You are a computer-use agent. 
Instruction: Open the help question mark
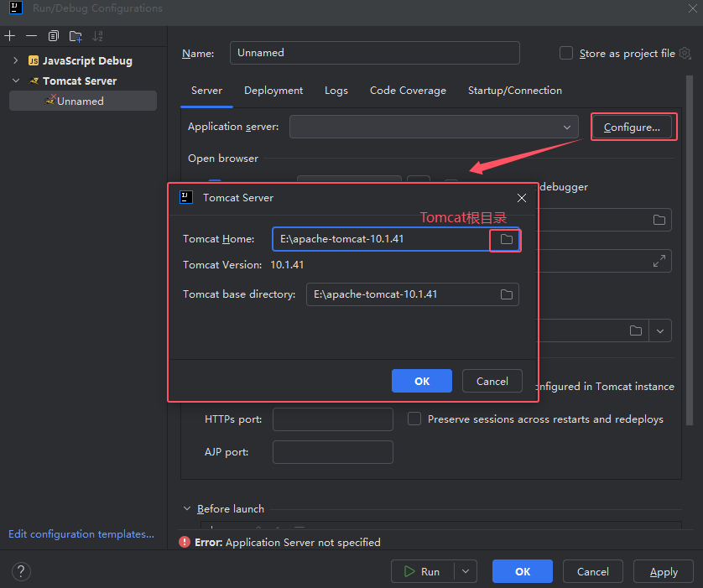[x=21, y=571]
